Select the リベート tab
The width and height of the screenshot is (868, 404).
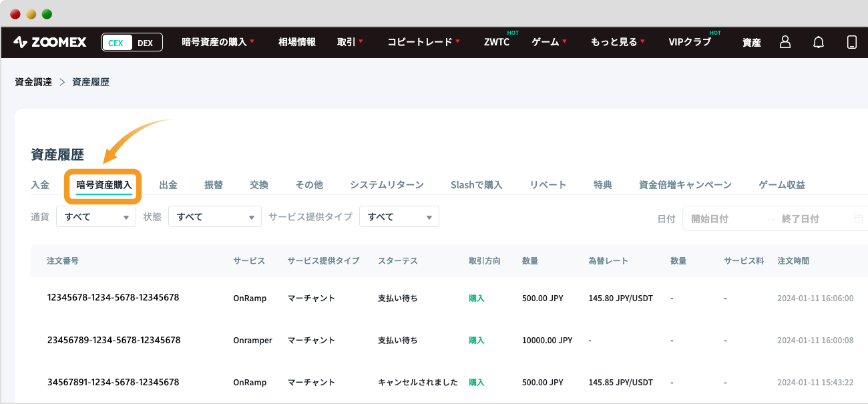(x=548, y=185)
